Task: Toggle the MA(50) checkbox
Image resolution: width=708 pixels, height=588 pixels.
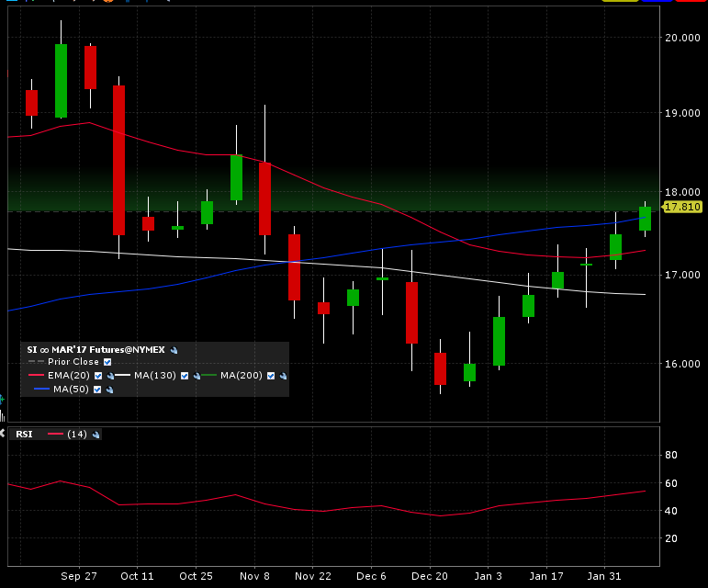Action: [98, 390]
